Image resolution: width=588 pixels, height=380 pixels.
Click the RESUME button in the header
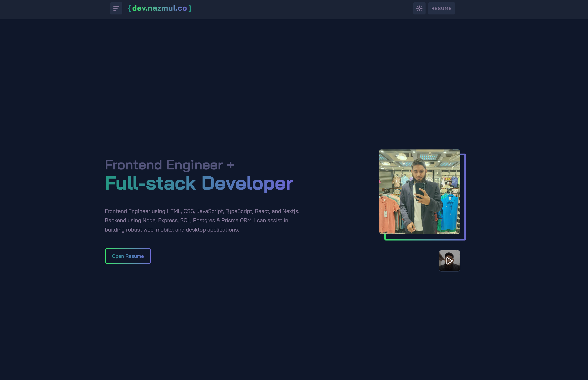tap(441, 8)
